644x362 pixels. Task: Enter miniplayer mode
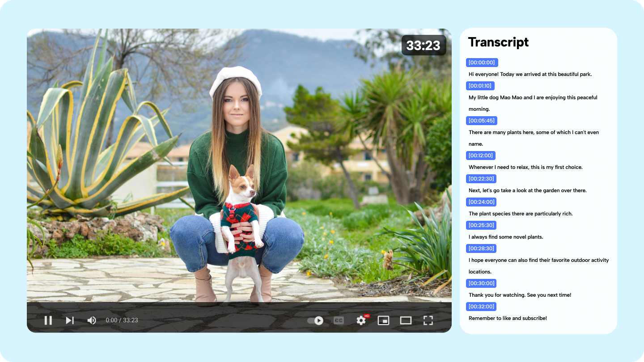pos(383,320)
